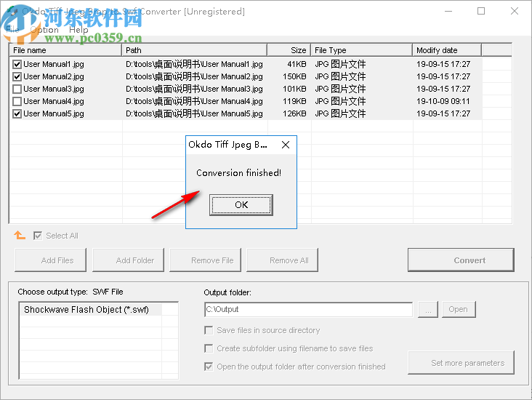The image size is (532, 400).
Task: Click the 126KB size cell
Action: [x=294, y=113]
